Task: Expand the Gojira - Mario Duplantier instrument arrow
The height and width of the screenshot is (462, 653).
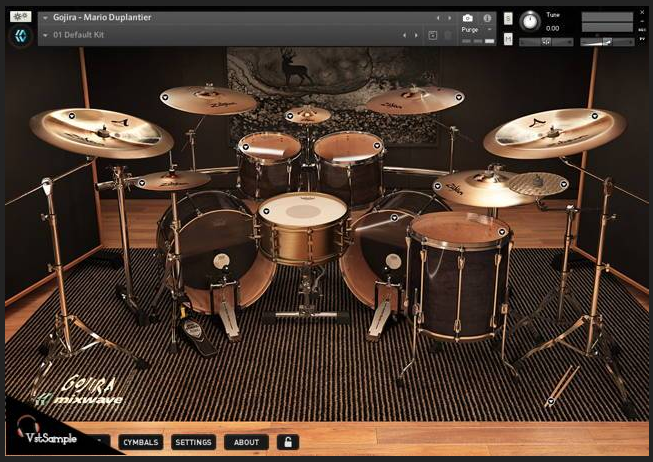Action: (x=46, y=18)
